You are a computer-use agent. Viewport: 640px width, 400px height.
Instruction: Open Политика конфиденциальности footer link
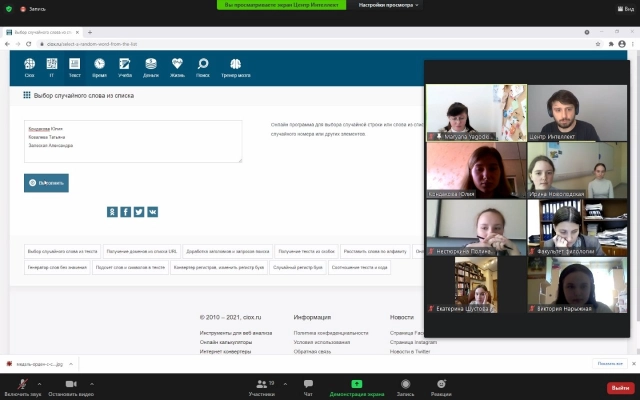click(x=331, y=333)
